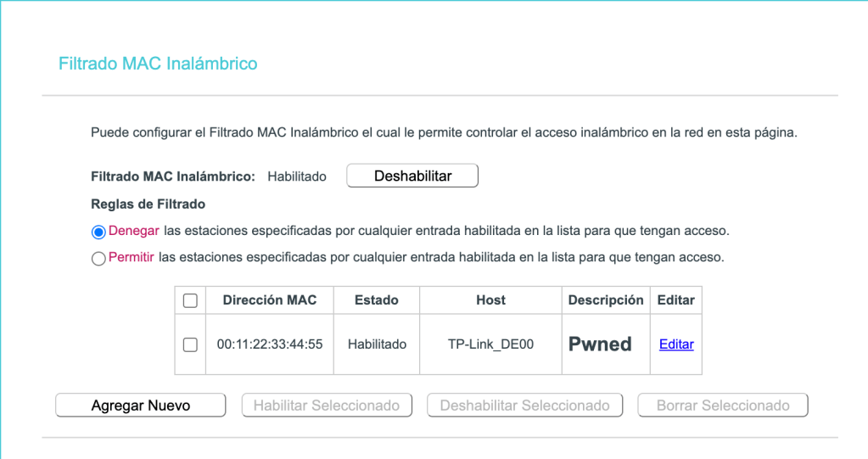868x459 pixels.
Task: Click the Habilitar Seleccionado button
Action: 326,406
